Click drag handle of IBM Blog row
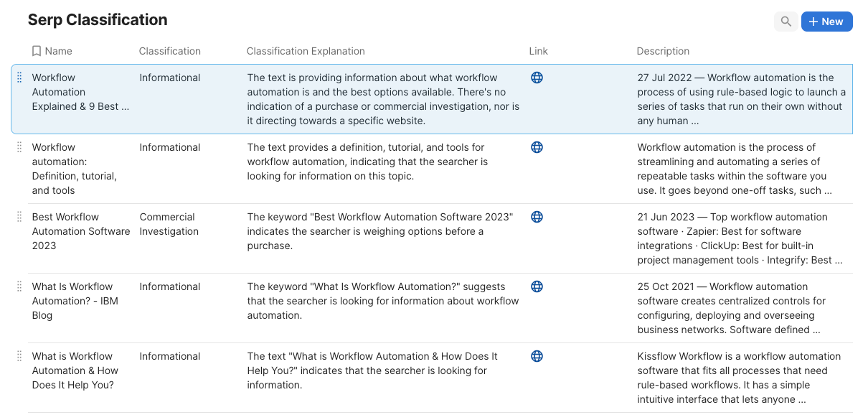The height and width of the screenshot is (415, 868). (x=19, y=286)
